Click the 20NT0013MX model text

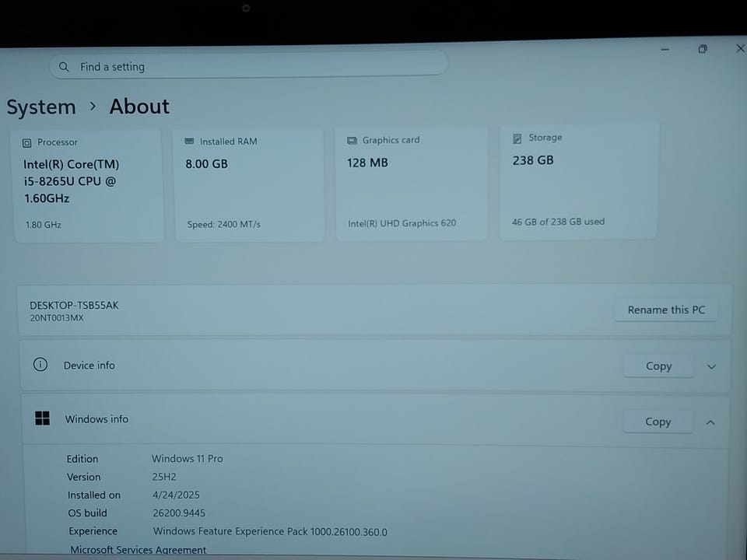point(57,317)
